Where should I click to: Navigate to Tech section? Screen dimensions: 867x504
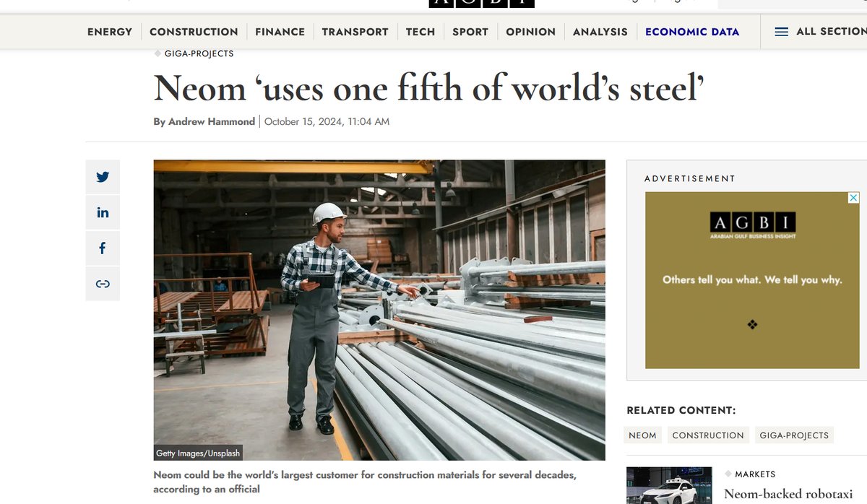420,32
